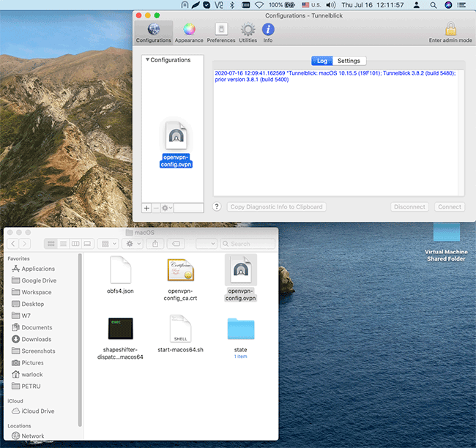Open Siri from the menu bar
Screen dimensions: 476x448
[x=448, y=5]
